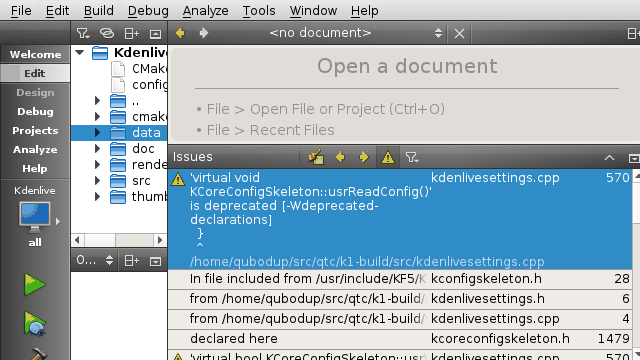This screenshot has height=360, width=640.
Task: Open the Window menu
Action: click(313, 11)
